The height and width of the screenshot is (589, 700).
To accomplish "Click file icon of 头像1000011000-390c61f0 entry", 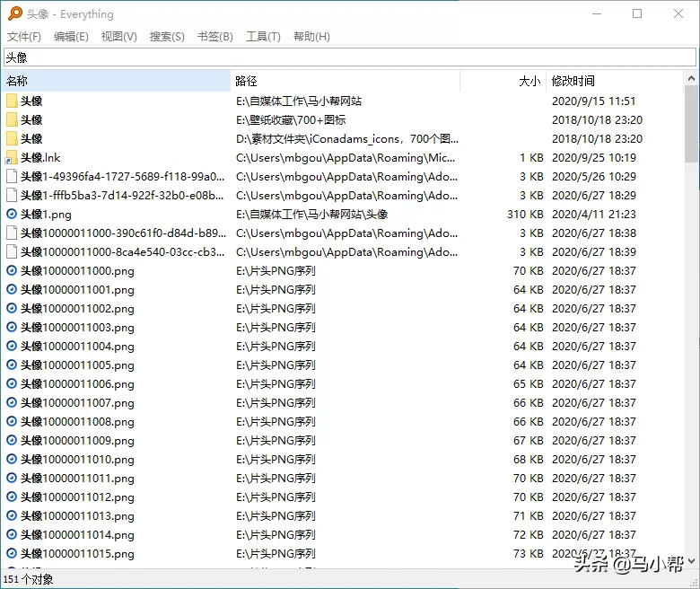I will 12,233.
